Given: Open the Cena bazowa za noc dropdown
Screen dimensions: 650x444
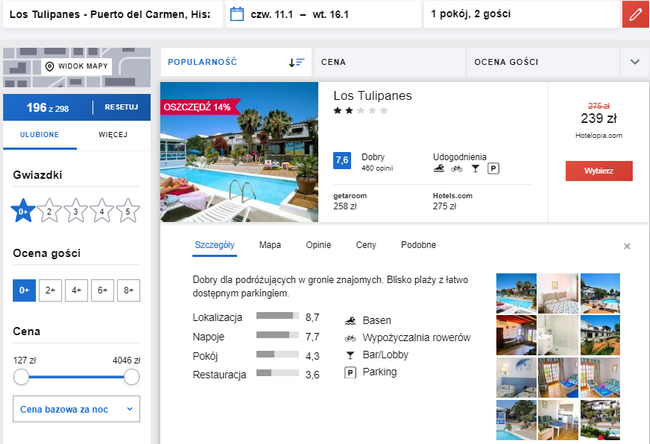Looking at the screenshot, I should coord(77,409).
